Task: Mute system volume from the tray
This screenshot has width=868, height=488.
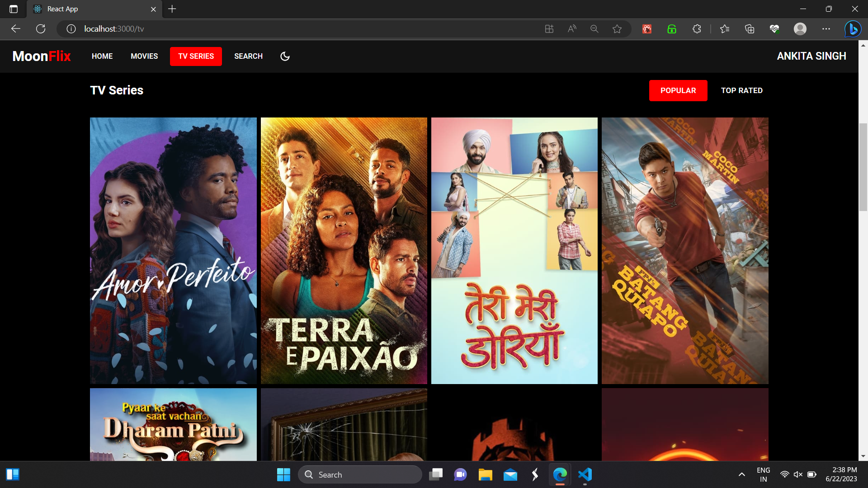Action: pyautogui.click(x=797, y=474)
